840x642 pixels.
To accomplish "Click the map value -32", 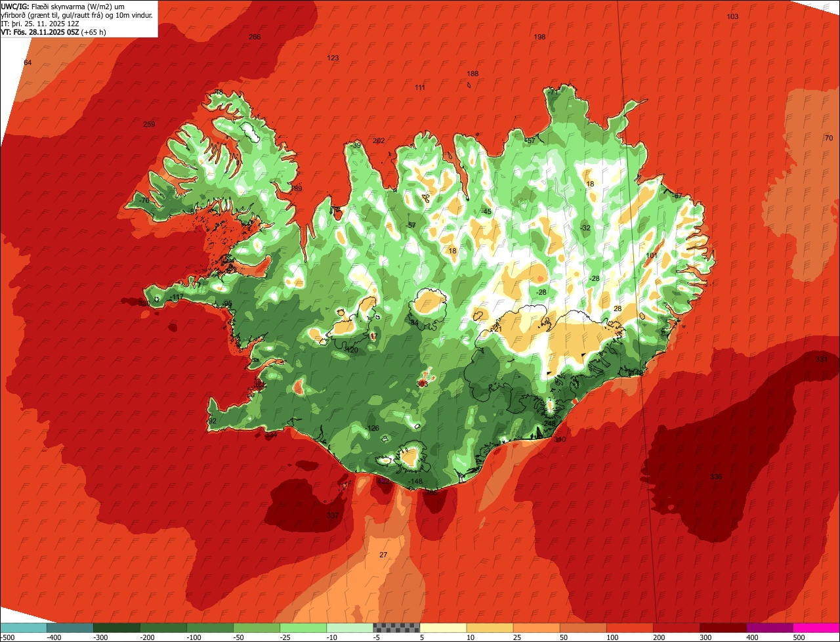I will (x=585, y=228).
